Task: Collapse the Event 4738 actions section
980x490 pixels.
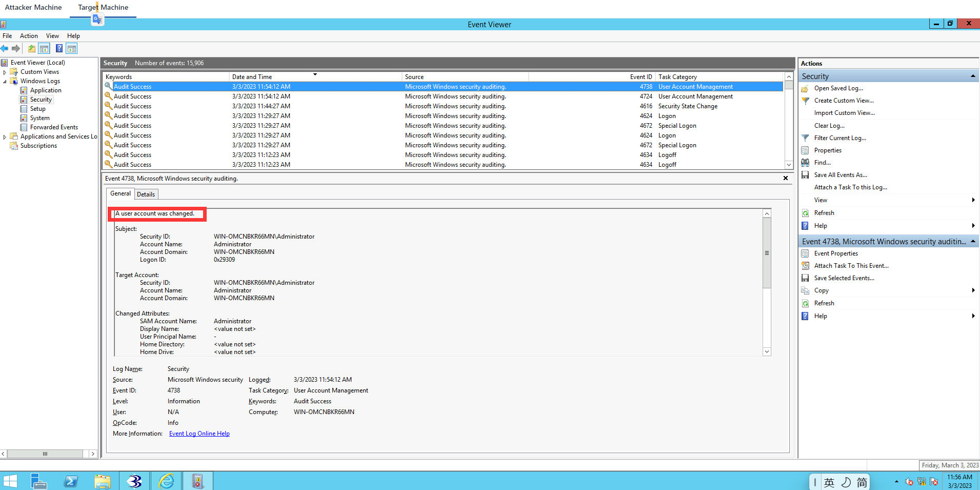Action: [973, 242]
